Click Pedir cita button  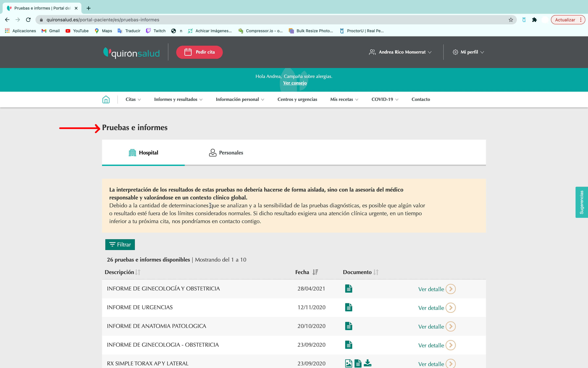click(199, 52)
